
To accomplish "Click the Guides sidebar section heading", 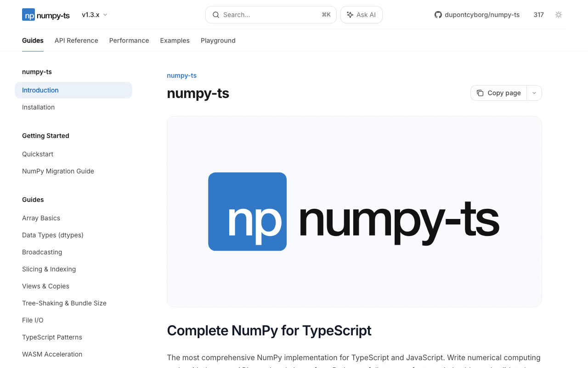I will pos(33,200).
